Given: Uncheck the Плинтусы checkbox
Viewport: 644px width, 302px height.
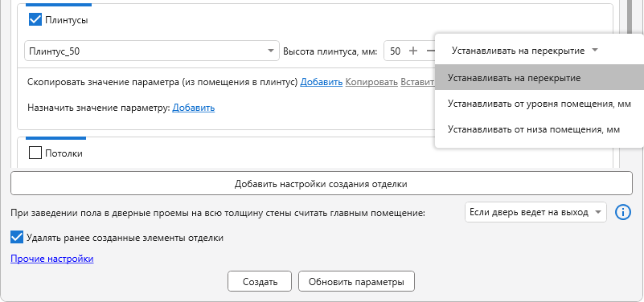Looking at the screenshot, I should (x=35, y=19).
